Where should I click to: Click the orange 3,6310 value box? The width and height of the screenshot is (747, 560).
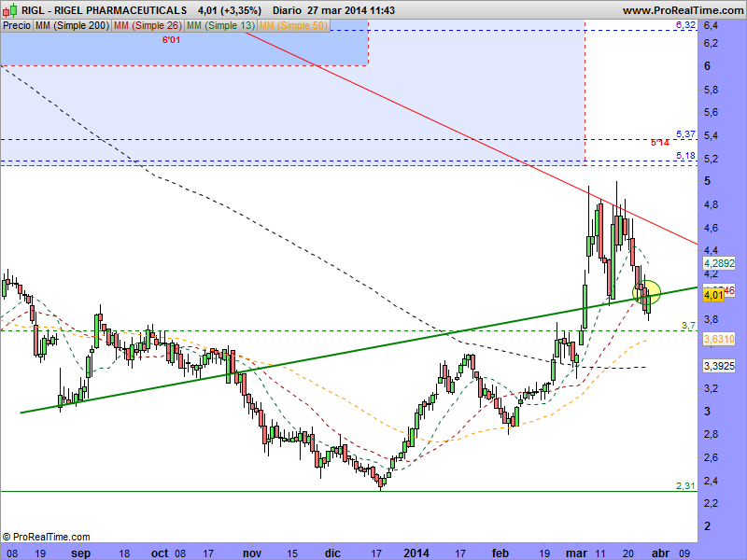click(x=719, y=339)
